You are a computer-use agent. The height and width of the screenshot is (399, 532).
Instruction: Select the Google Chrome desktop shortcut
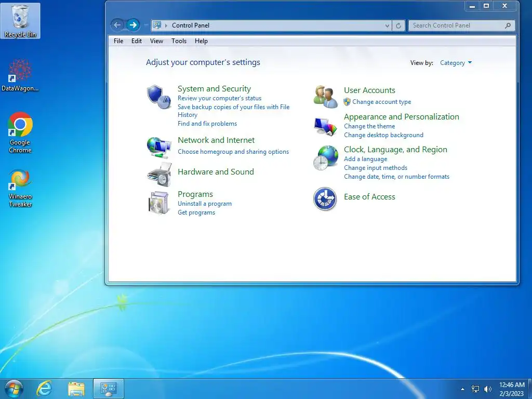click(20, 132)
